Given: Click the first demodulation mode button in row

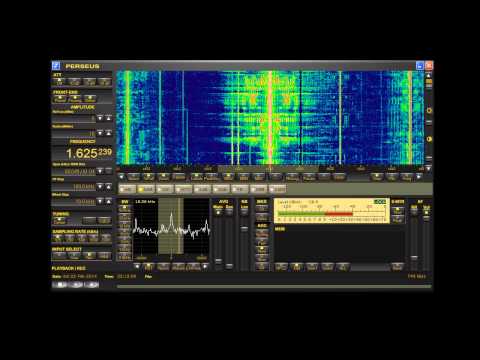Looking at the screenshot, I should pyautogui.click(x=281, y=266).
